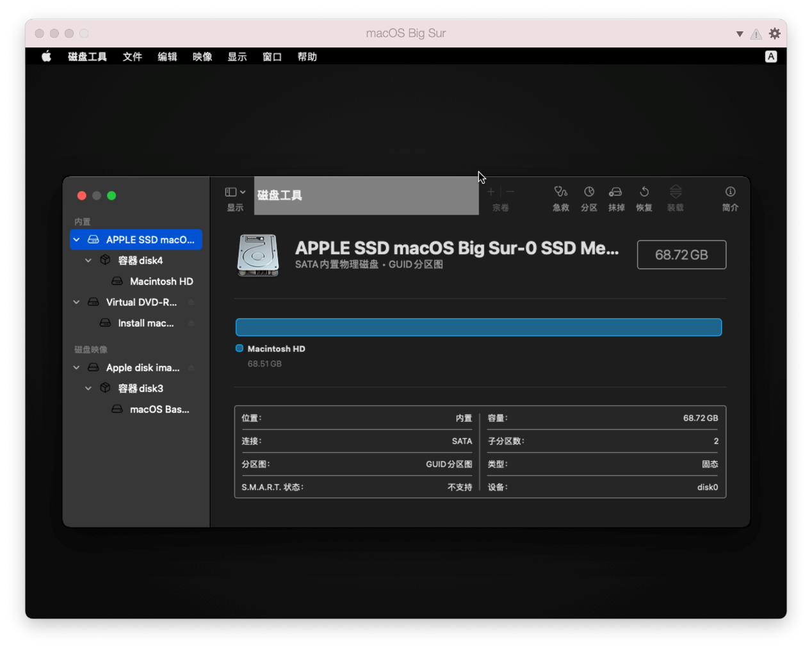Open the sidebar view (显示) dropdown
The image size is (812, 650).
point(235,192)
